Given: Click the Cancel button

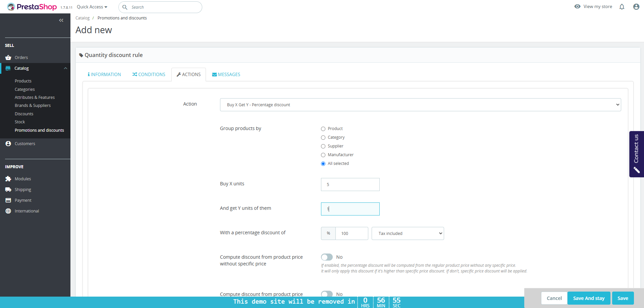Looking at the screenshot, I should pos(554,298).
